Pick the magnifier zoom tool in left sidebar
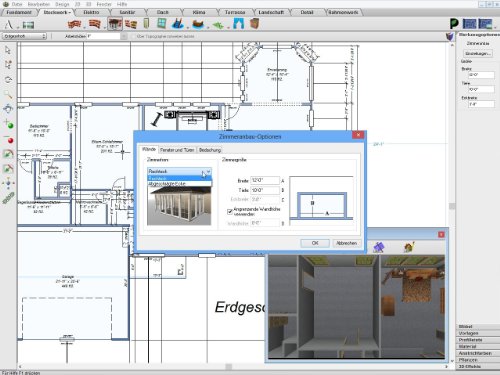The width and height of the screenshot is (500, 375). [8, 94]
